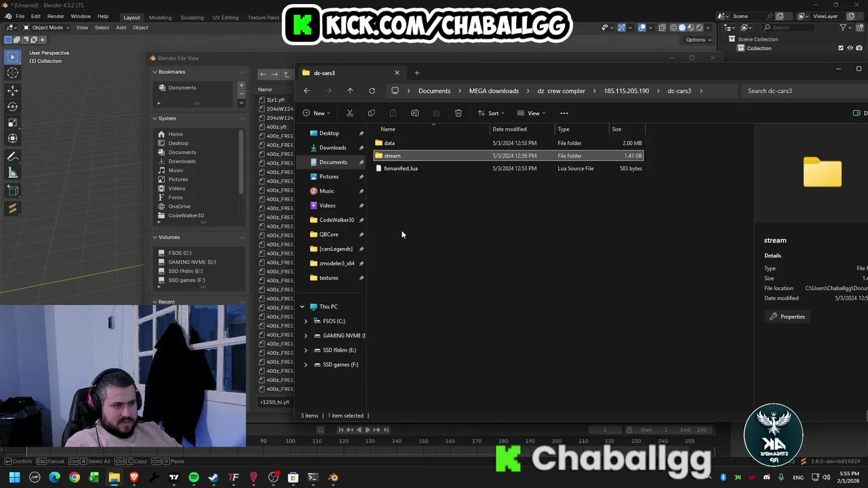Switch to UV Editing workspace tab

tap(225, 17)
